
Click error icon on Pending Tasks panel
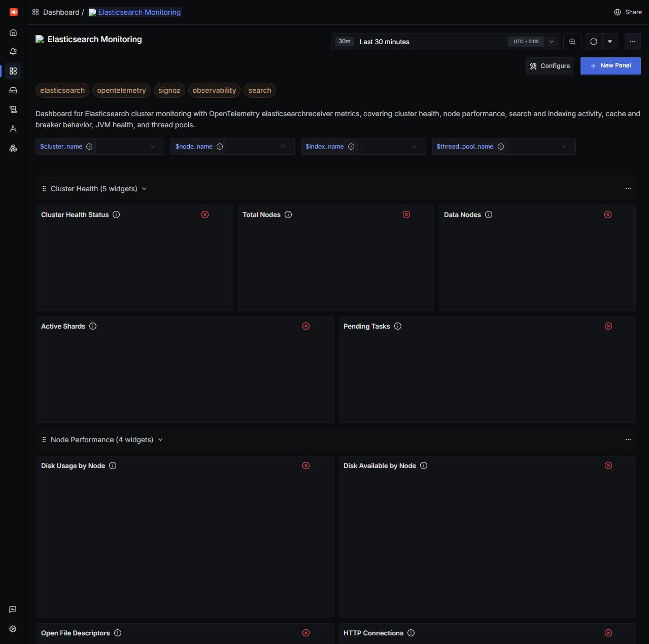[608, 326]
